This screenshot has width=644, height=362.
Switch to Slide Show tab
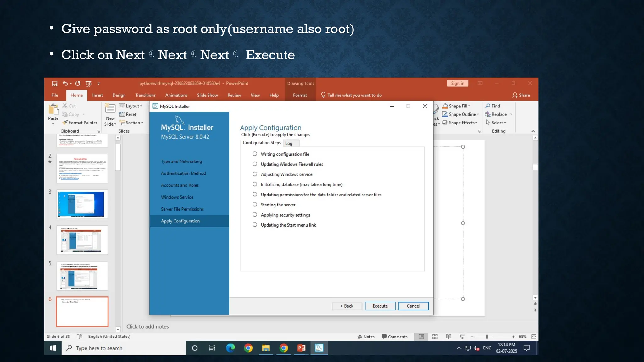pos(208,95)
